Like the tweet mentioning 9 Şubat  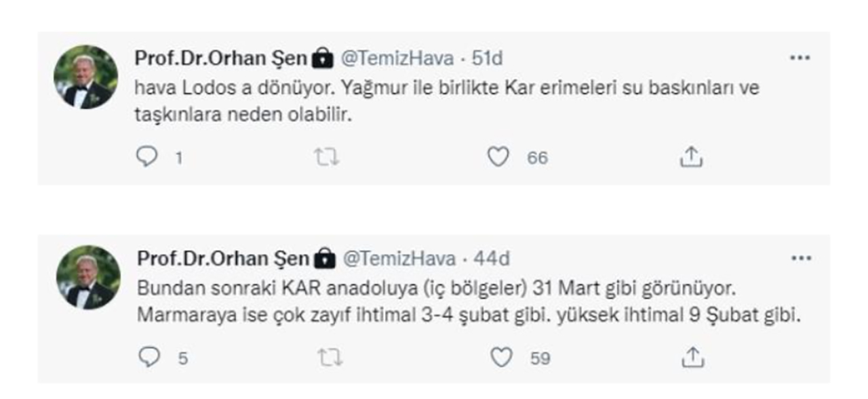pyautogui.click(x=500, y=356)
